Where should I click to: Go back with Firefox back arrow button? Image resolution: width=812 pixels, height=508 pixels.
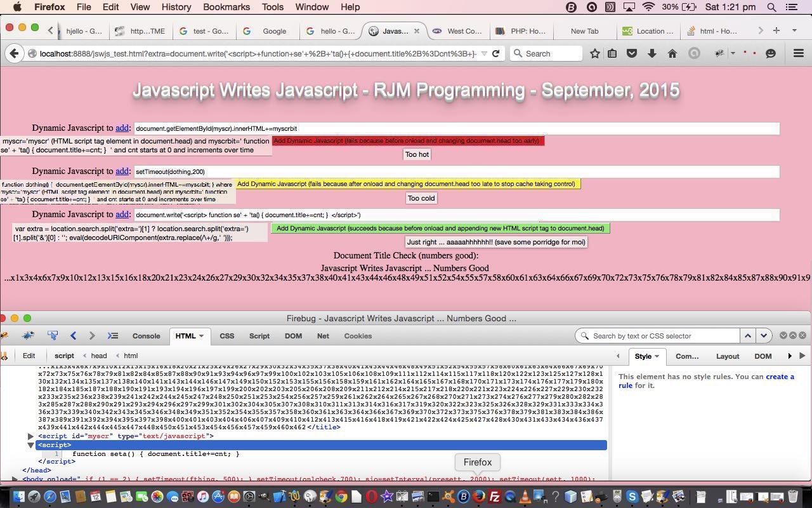click(14, 54)
